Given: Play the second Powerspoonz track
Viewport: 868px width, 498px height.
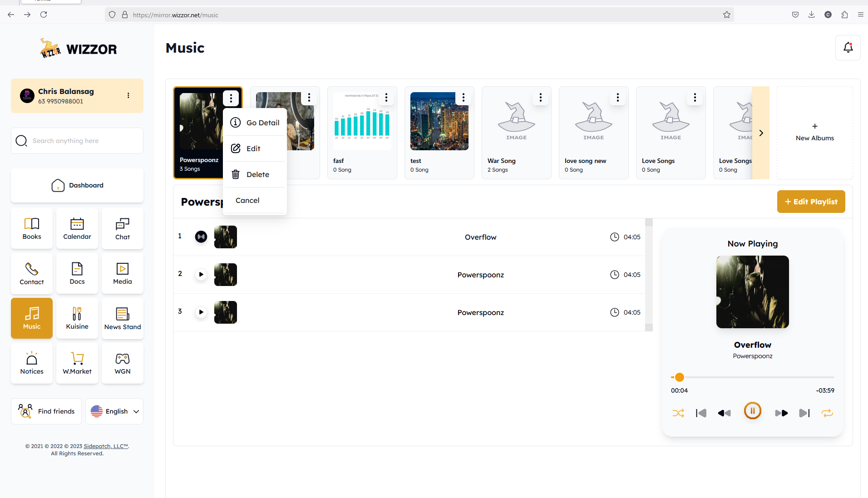Looking at the screenshot, I should 201,275.
